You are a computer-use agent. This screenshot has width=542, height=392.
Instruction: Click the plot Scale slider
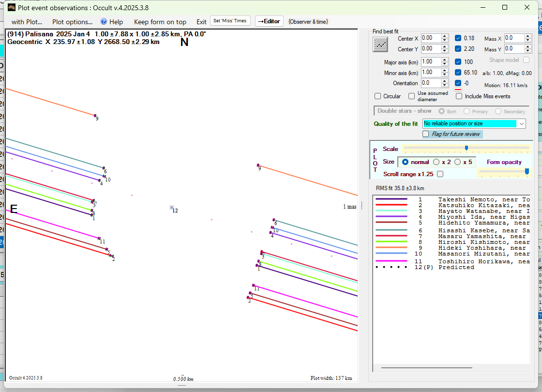(466, 148)
